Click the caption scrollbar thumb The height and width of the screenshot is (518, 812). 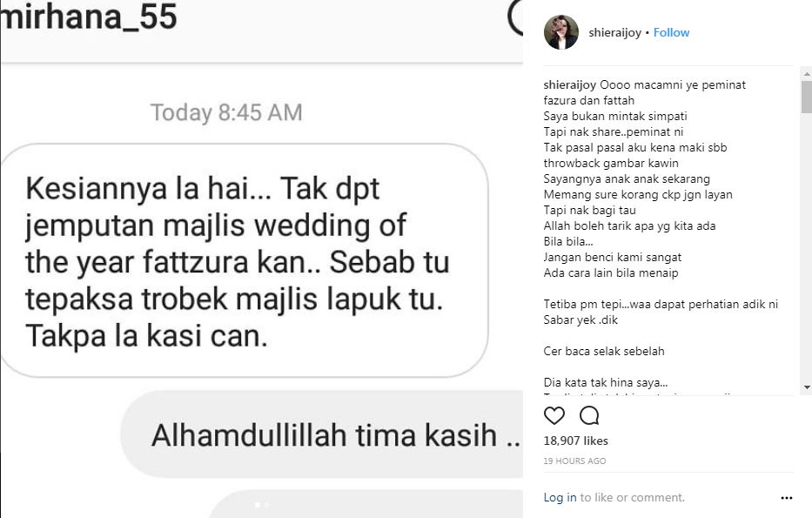pos(807,97)
